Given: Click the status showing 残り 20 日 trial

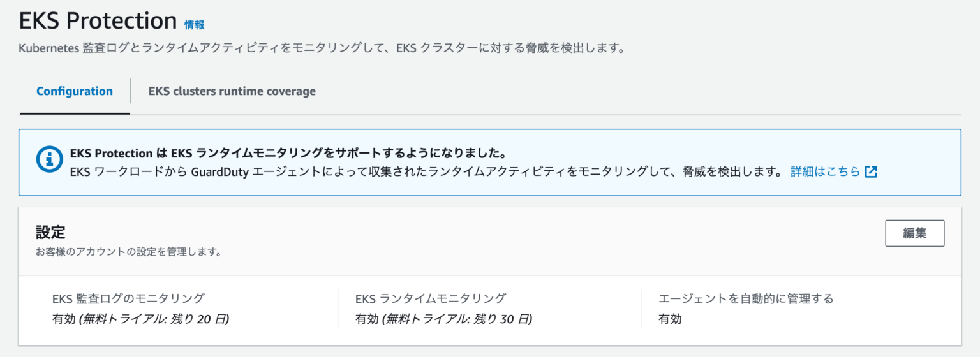Looking at the screenshot, I should (x=140, y=319).
